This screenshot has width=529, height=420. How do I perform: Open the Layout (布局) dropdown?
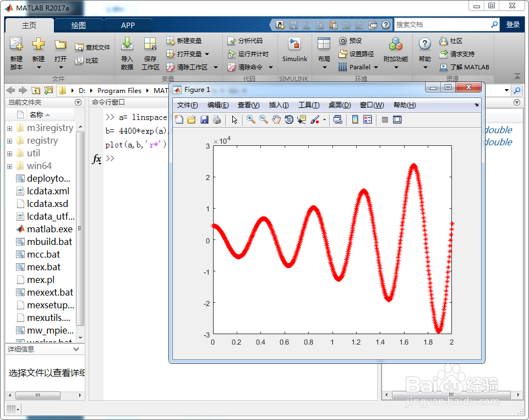(325, 68)
